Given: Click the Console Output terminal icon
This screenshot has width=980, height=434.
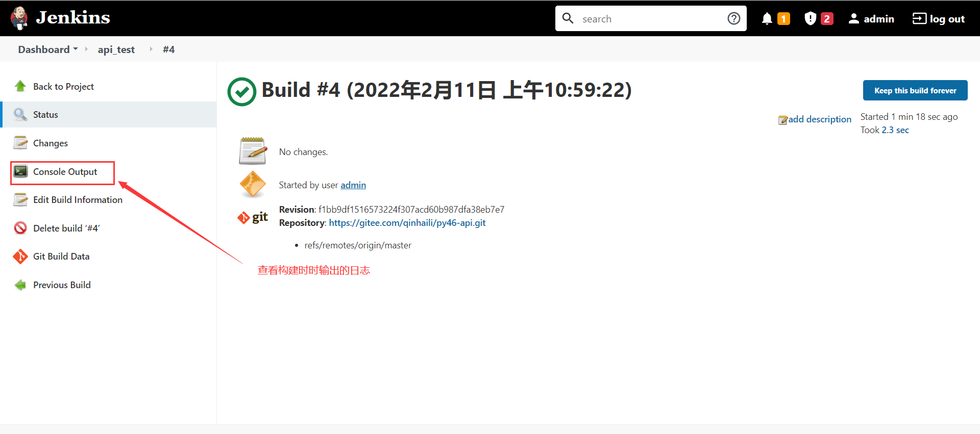Looking at the screenshot, I should [x=20, y=172].
